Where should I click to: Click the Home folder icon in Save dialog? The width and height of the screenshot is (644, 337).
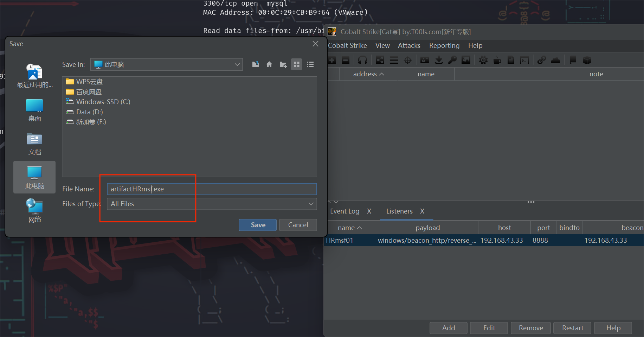(269, 64)
